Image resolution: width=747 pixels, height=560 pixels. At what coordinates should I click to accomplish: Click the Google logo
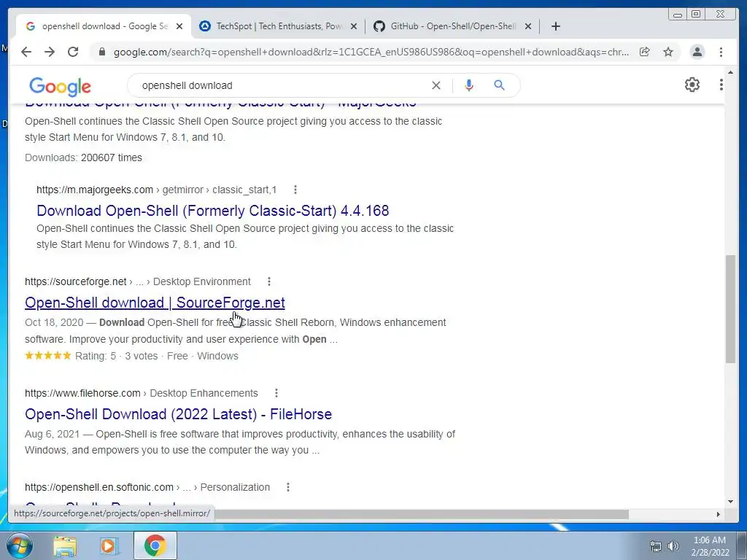point(60,86)
